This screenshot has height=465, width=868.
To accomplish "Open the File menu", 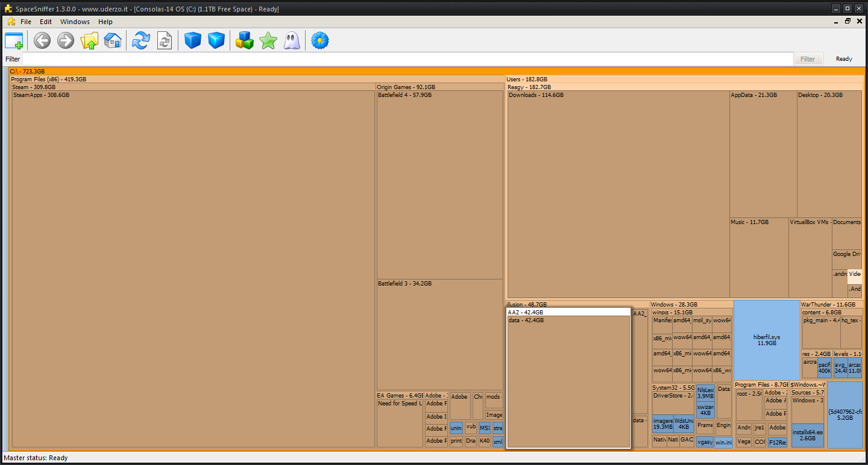I will click(x=26, y=22).
